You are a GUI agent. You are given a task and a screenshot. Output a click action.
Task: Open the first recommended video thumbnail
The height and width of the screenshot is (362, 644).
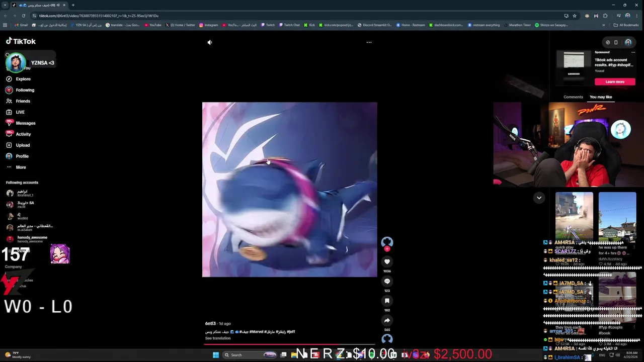click(x=574, y=217)
